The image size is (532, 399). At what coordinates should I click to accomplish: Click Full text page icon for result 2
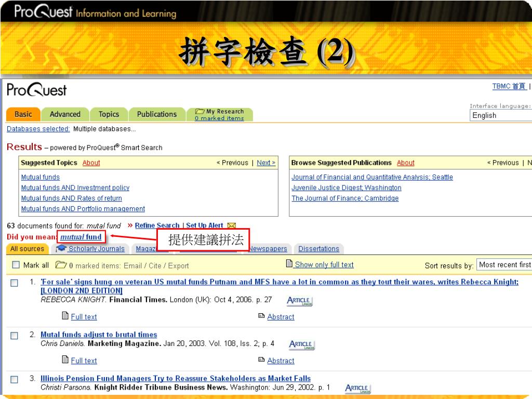(65, 360)
